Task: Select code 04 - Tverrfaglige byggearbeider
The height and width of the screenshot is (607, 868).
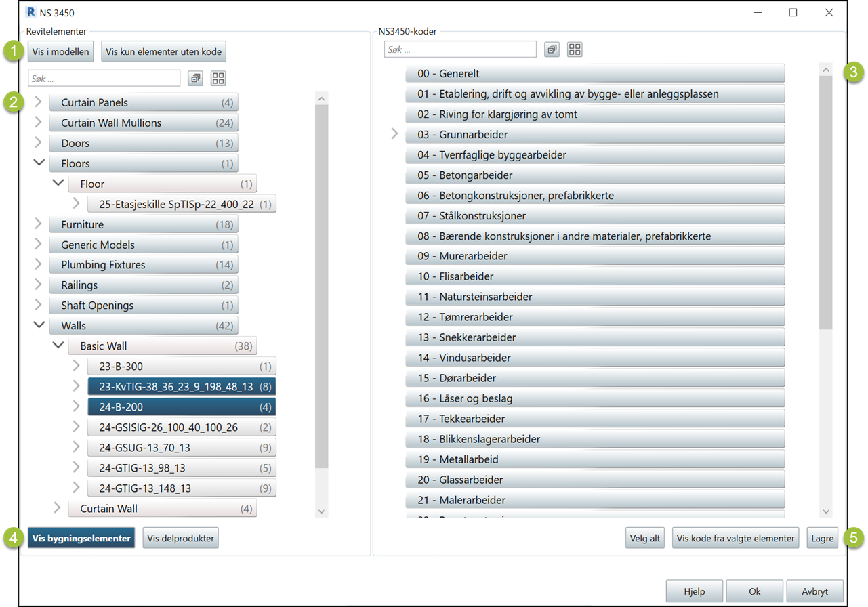Action: pos(595,154)
